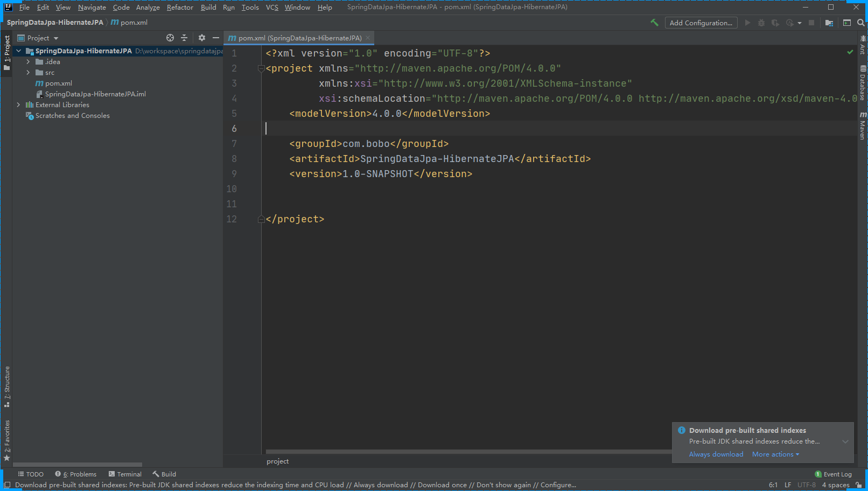Click the read-only lock icon in status bar
868x491 pixels.
tap(859, 485)
